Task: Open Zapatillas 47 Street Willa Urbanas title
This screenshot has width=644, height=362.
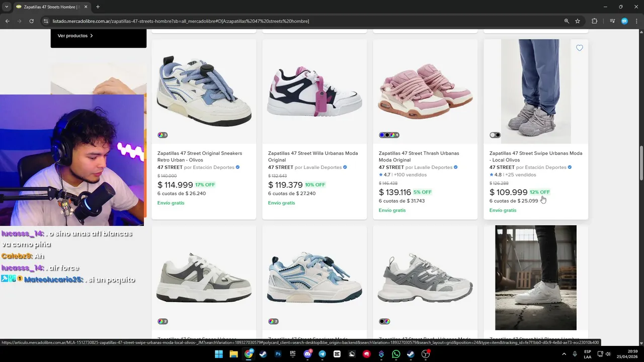Action: point(313,156)
